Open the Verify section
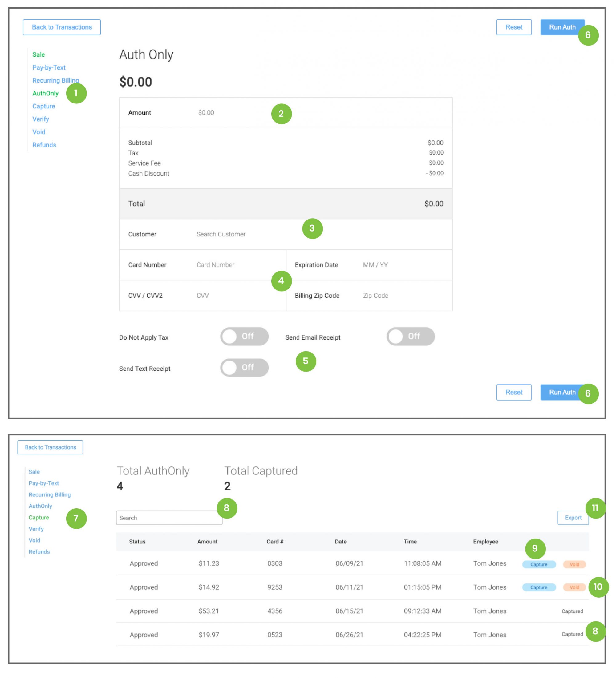The width and height of the screenshot is (616, 678). [40, 119]
